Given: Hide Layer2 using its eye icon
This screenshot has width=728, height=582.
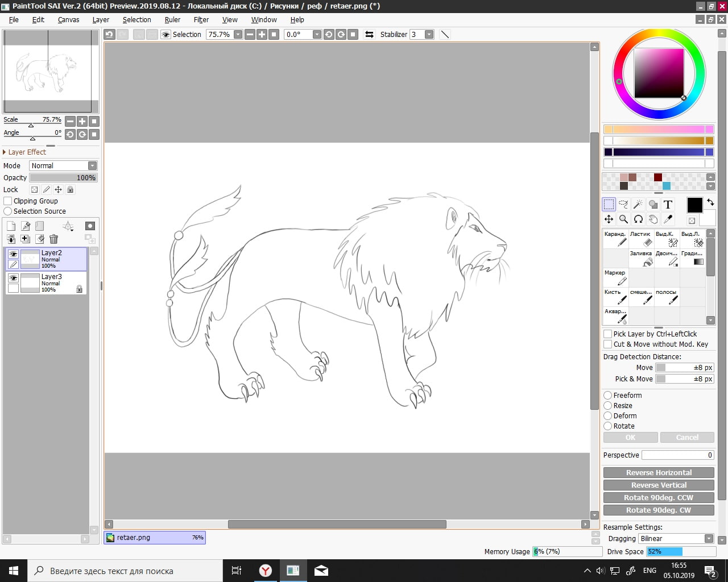Looking at the screenshot, I should point(13,254).
